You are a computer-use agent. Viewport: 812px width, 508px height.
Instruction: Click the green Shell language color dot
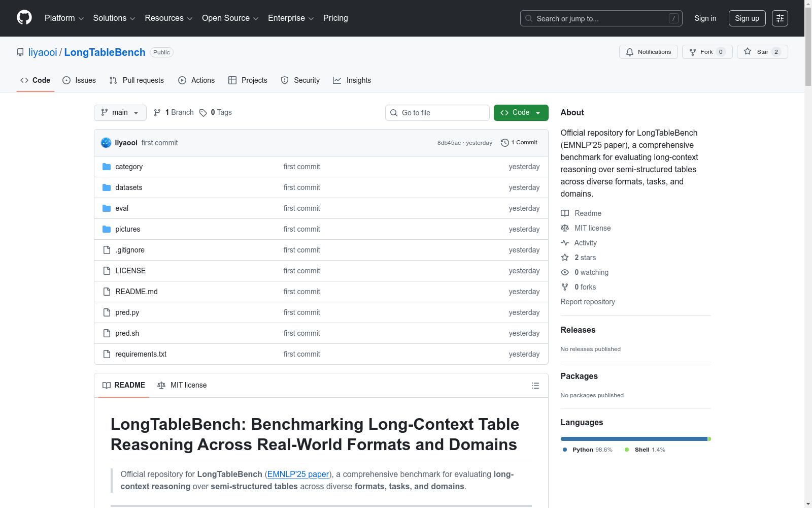point(627,450)
